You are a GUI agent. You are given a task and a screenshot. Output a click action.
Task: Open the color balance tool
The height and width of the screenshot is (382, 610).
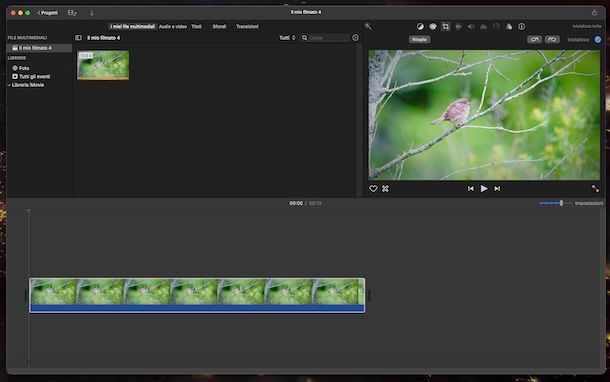[420, 26]
